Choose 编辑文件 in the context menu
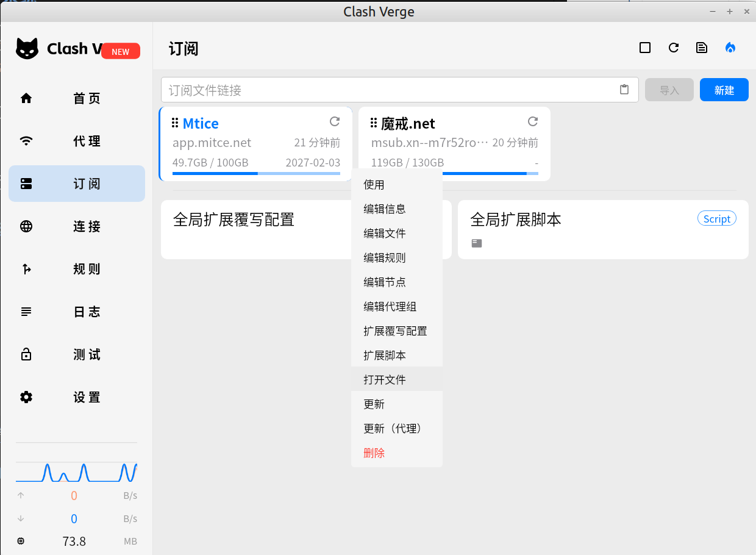This screenshot has height=555, width=756. [397, 233]
